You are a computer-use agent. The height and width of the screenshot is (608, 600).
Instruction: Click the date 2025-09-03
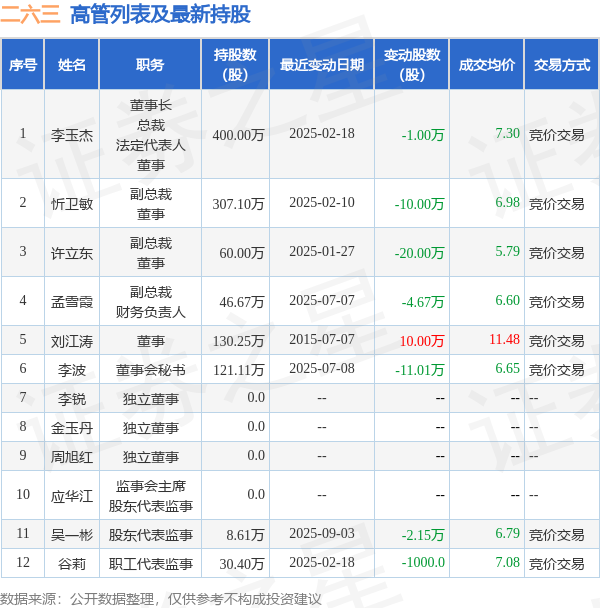click(x=322, y=534)
